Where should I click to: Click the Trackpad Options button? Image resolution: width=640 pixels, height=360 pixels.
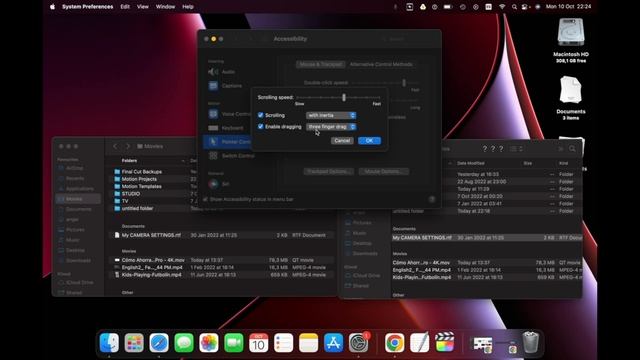point(328,171)
